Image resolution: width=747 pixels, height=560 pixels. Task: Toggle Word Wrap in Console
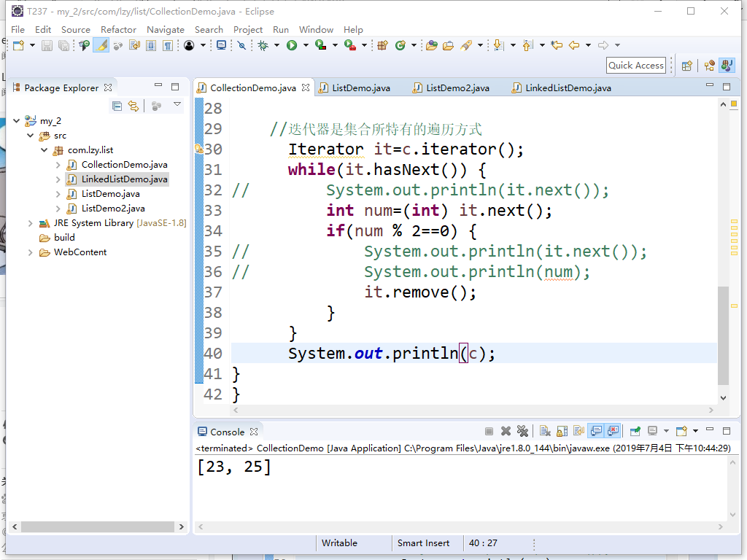click(578, 432)
